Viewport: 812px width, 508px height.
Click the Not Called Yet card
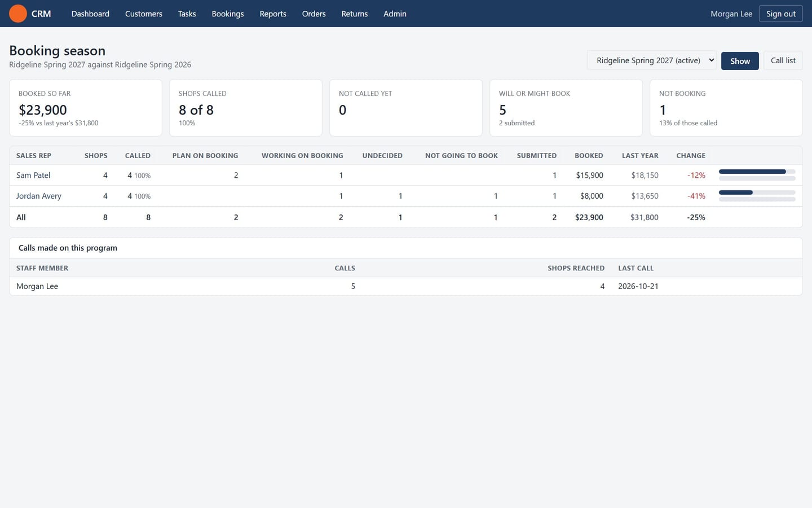tap(406, 108)
